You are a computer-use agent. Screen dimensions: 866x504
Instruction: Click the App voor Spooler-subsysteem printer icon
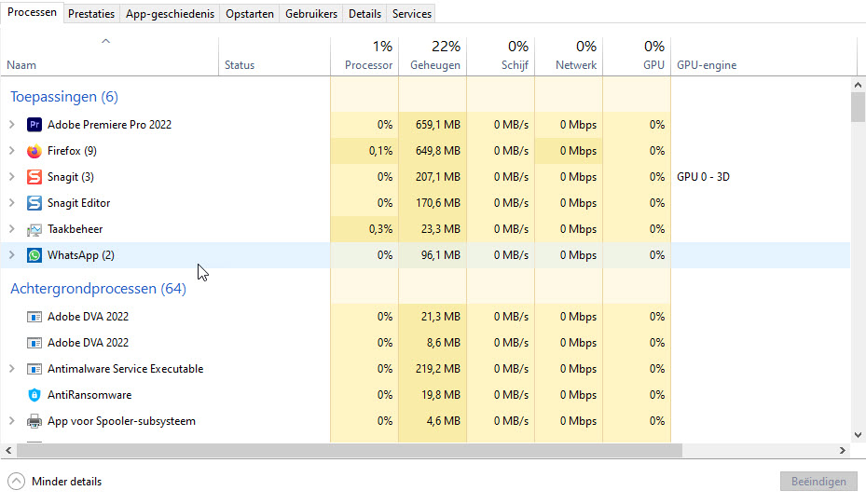[34, 421]
